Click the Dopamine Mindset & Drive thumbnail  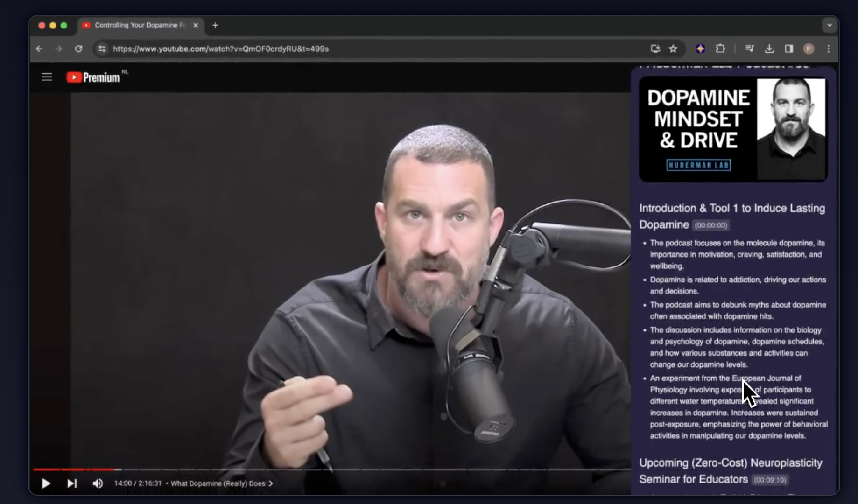coord(732,129)
